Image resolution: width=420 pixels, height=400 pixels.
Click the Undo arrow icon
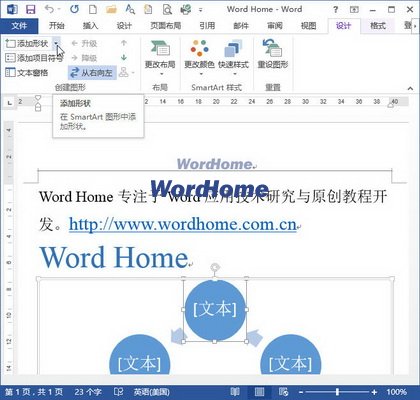(x=49, y=9)
